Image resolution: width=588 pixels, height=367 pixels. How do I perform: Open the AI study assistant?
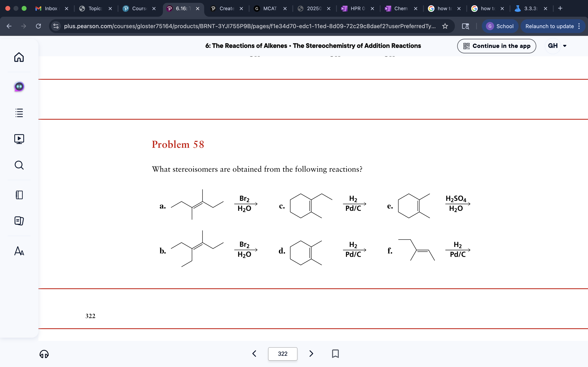click(19, 86)
